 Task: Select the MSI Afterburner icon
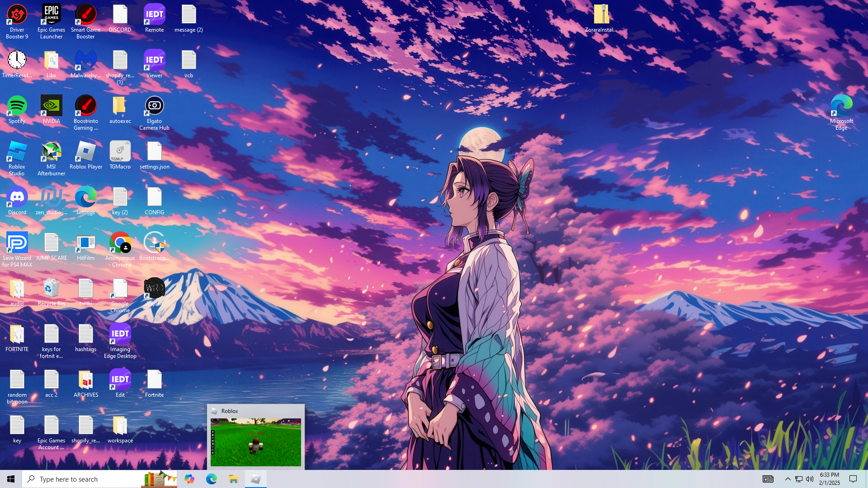pyautogui.click(x=51, y=152)
